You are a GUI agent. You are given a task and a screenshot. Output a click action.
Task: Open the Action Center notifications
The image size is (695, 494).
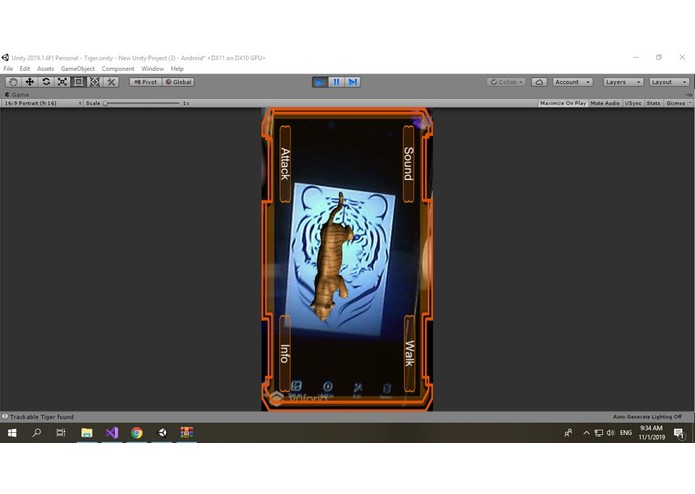click(679, 433)
